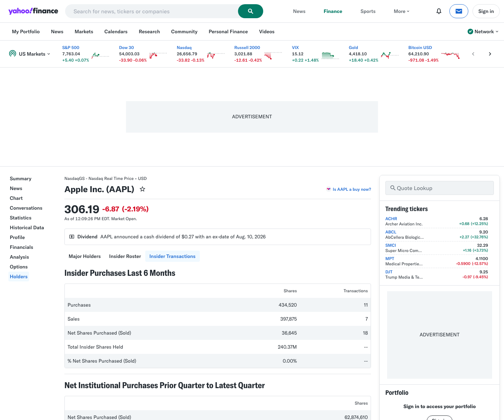Open the S&P 500 index link
504x420 pixels.
[x=71, y=48]
